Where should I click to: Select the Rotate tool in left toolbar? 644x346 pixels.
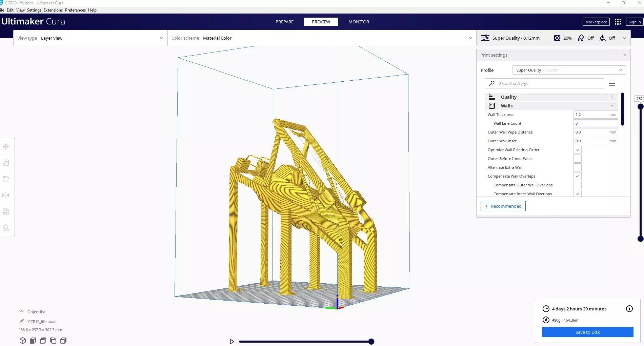6,179
